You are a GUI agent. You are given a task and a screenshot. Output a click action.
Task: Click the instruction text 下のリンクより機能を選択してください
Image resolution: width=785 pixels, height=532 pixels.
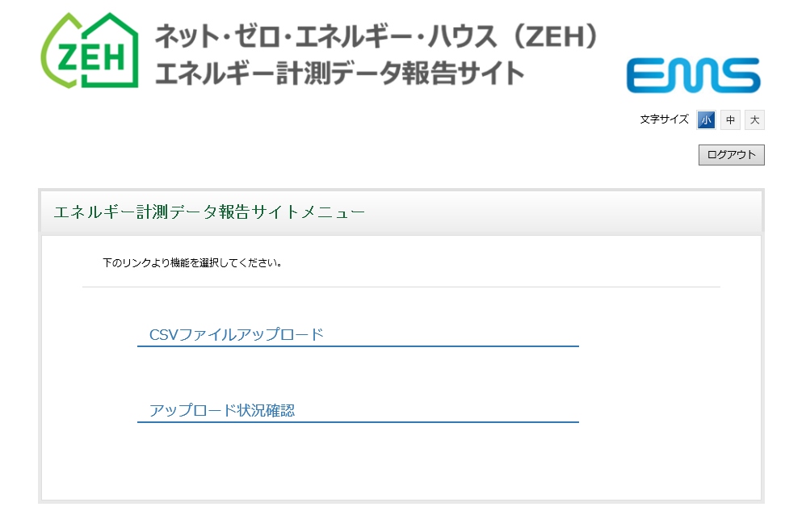click(x=192, y=262)
